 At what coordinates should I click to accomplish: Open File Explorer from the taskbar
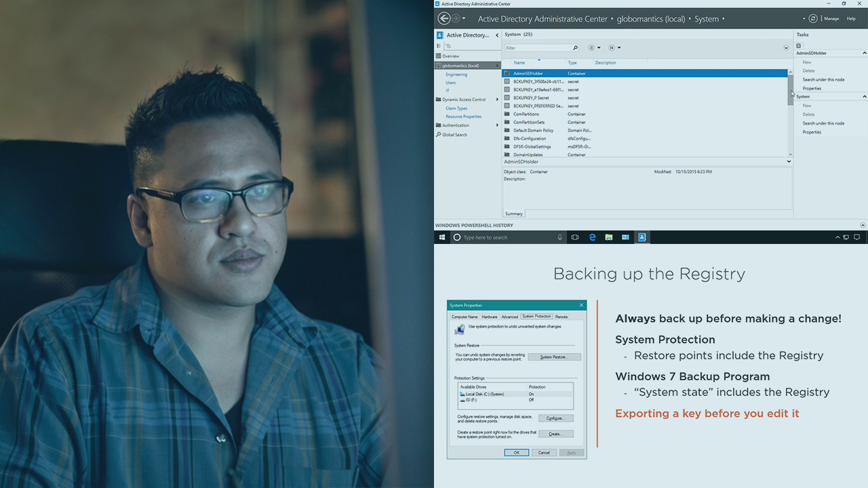(x=609, y=237)
